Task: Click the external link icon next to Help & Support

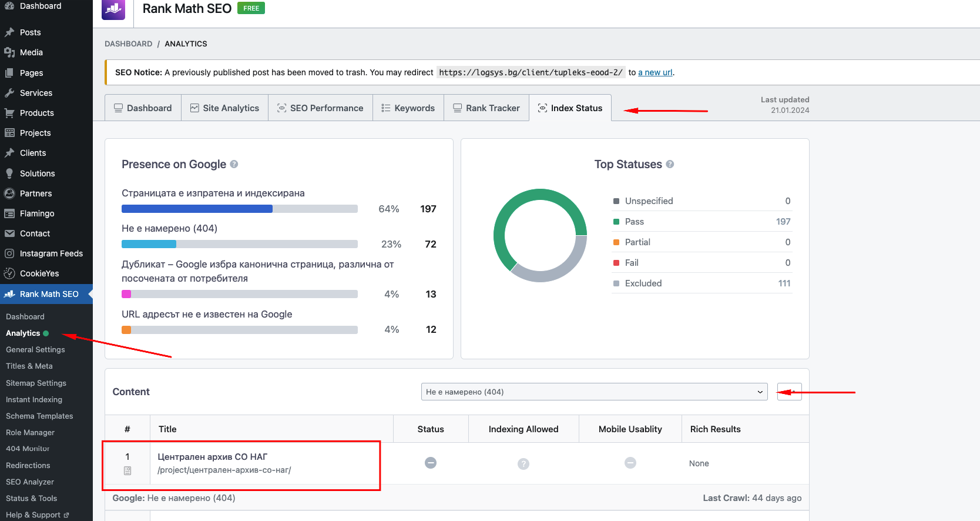Action: click(66, 515)
